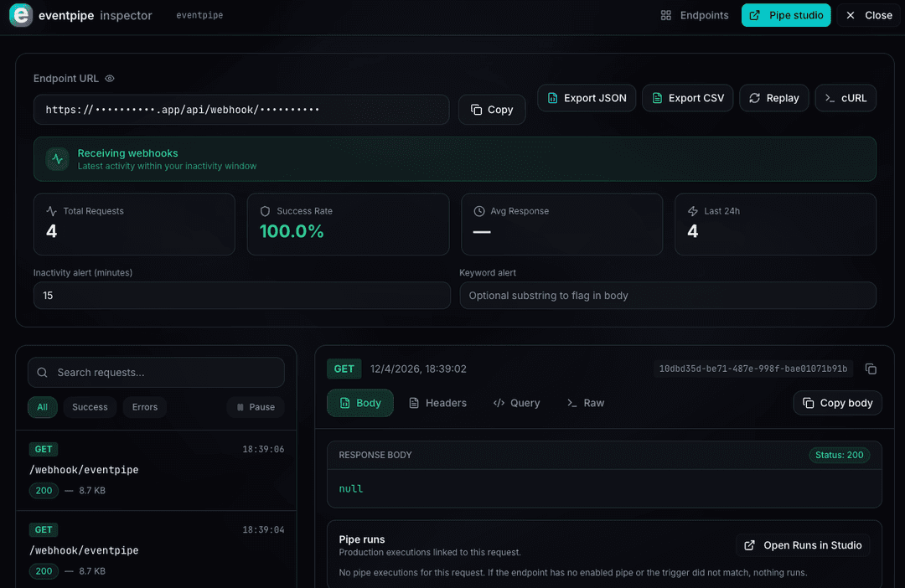Click the GET method badge in detail header
905x588 pixels.
tap(344, 369)
